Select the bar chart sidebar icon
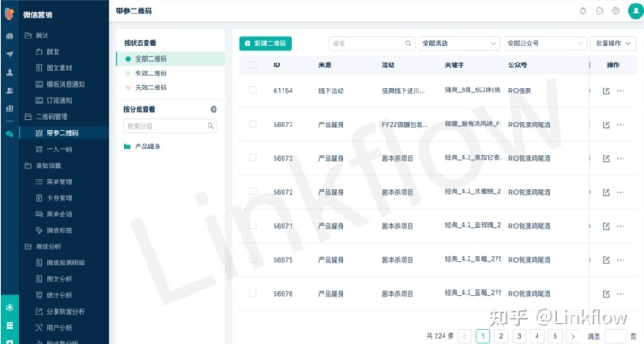The width and height of the screenshot is (644, 344). 10,108
